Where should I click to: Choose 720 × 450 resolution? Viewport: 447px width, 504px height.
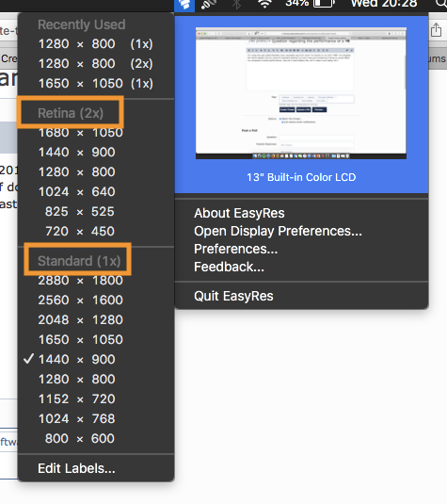click(96, 232)
